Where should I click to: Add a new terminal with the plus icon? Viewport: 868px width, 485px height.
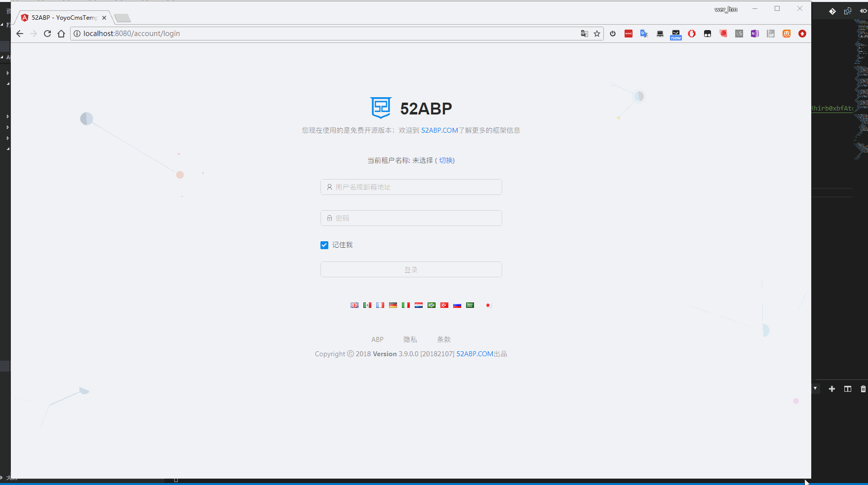tap(832, 389)
